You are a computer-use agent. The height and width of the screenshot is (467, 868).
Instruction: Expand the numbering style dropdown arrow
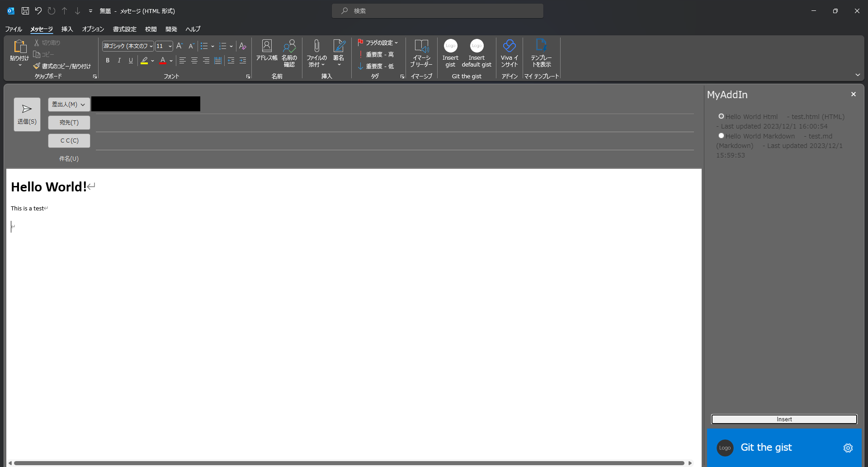pos(231,46)
